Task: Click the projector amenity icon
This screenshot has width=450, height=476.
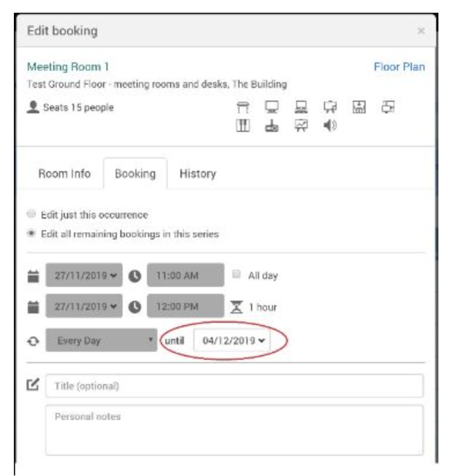Action: [x=272, y=125]
